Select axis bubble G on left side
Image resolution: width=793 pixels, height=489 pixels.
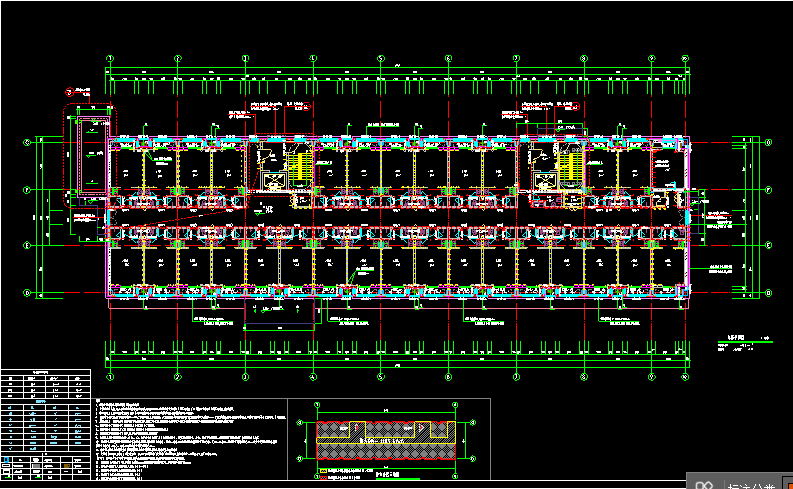click(28, 143)
